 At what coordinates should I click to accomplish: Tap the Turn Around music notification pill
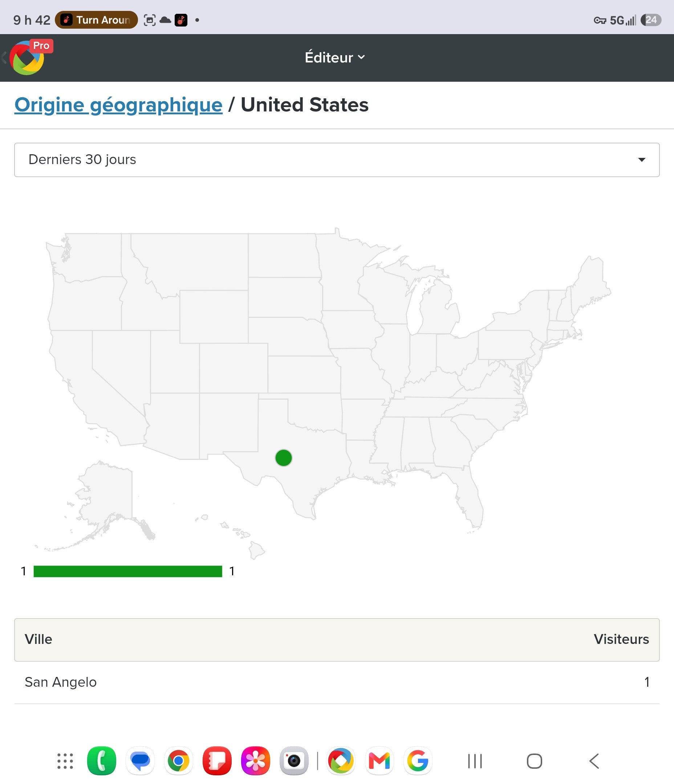coord(96,20)
